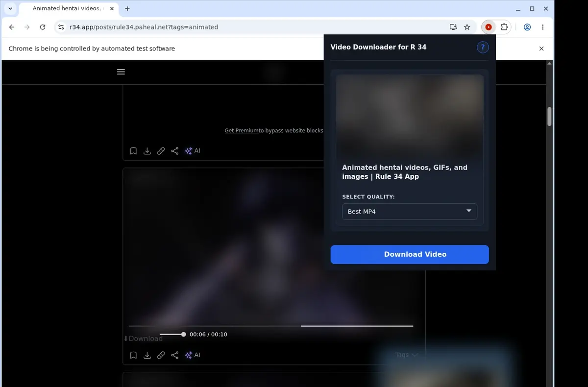Open the Chrome extensions puzzle icon
588x387 pixels.
pyautogui.click(x=504, y=27)
